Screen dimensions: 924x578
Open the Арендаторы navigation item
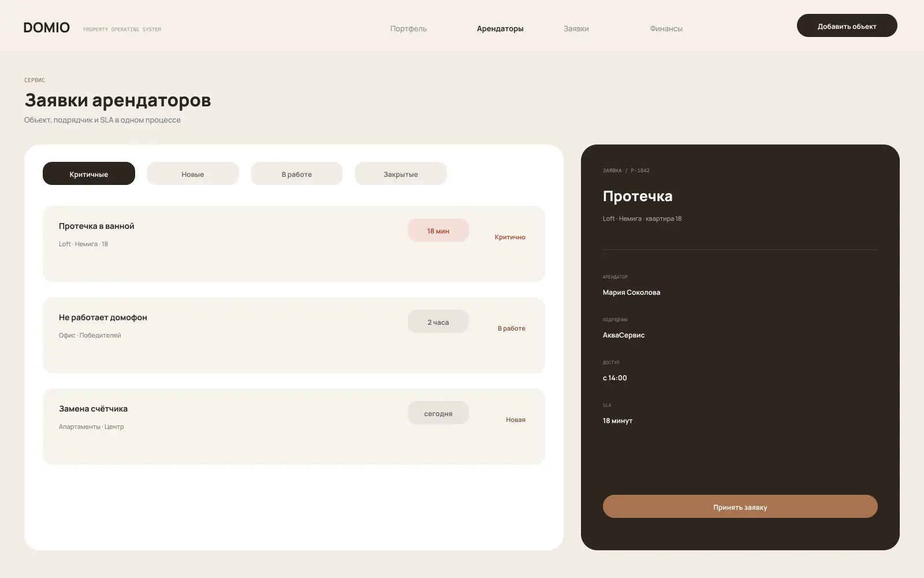click(x=500, y=28)
